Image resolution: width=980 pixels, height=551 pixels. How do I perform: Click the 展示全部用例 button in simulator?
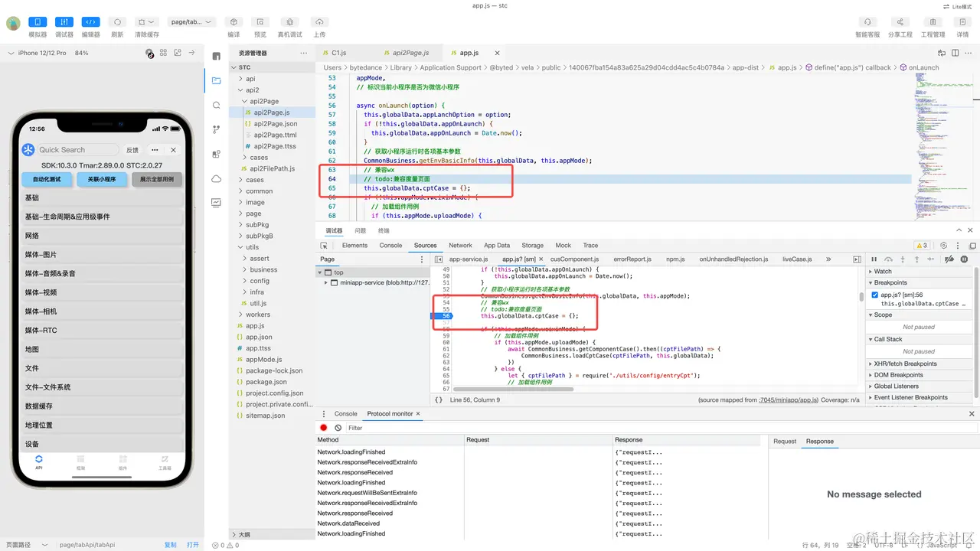[157, 179]
